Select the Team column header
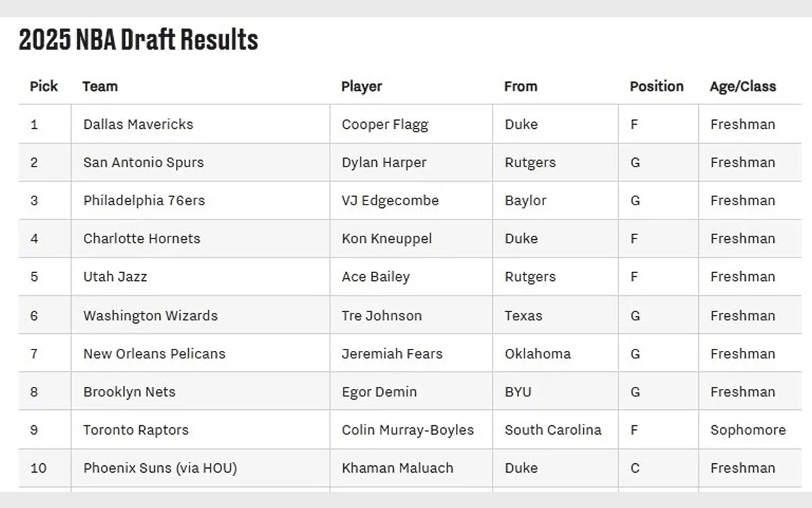The image size is (812, 508). coord(100,86)
